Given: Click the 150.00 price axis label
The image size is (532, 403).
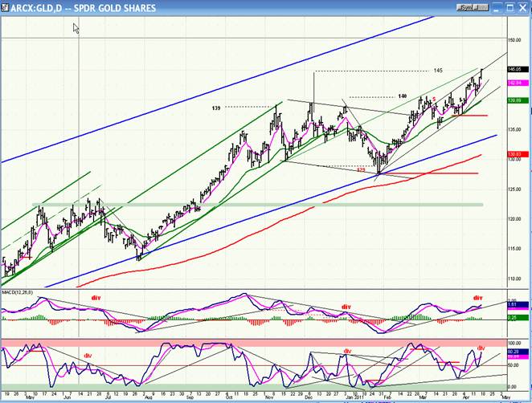Looking at the screenshot, I should click(x=514, y=40).
